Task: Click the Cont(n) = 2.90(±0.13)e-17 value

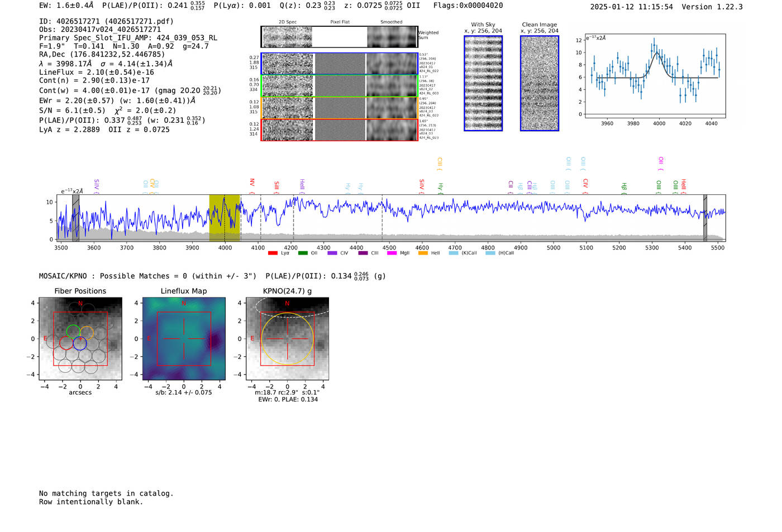Action: [x=94, y=80]
